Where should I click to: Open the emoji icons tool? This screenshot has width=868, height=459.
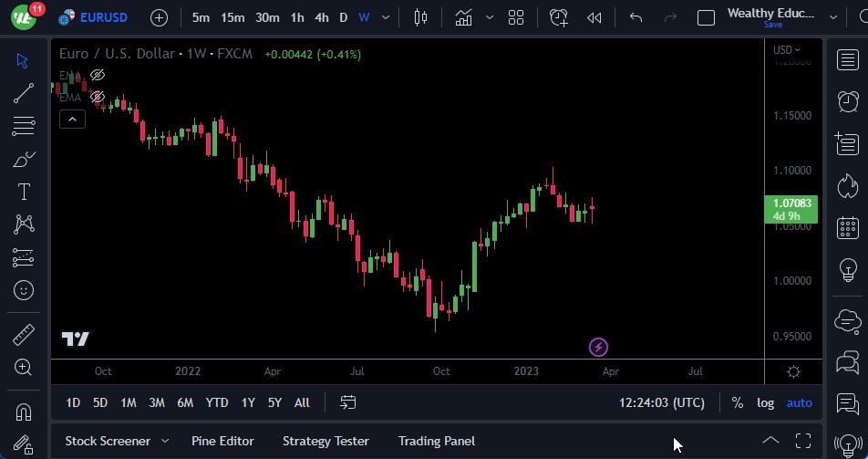click(x=24, y=290)
